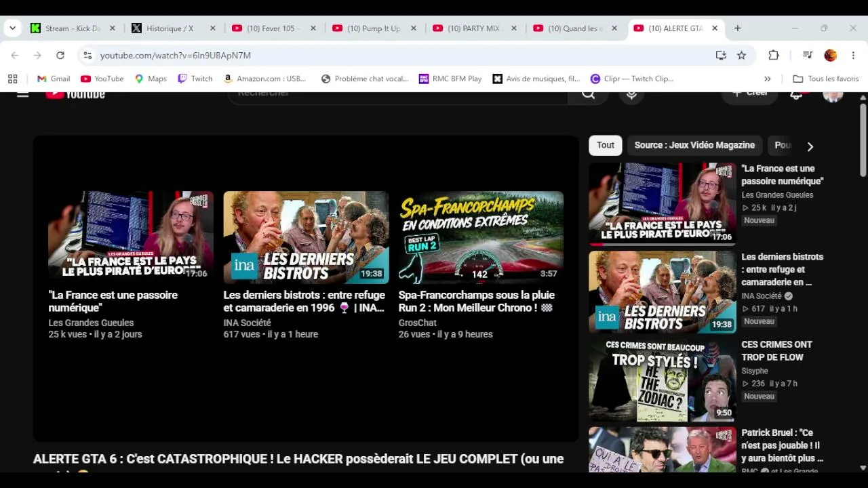Click the YouTube voice search microphone
Image resolution: width=868 pixels, height=488 pixels.
click(x=631, y=94)
